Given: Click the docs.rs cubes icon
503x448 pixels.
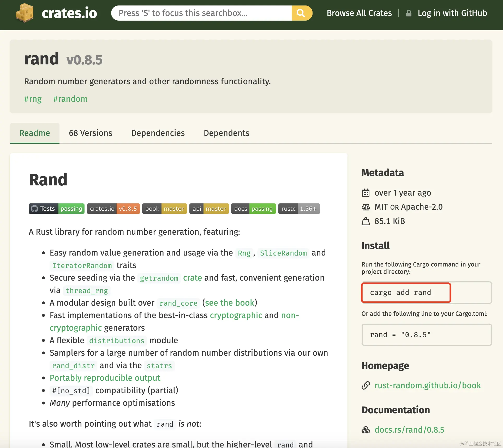Looking at the screenshot, I should point(366,430).
